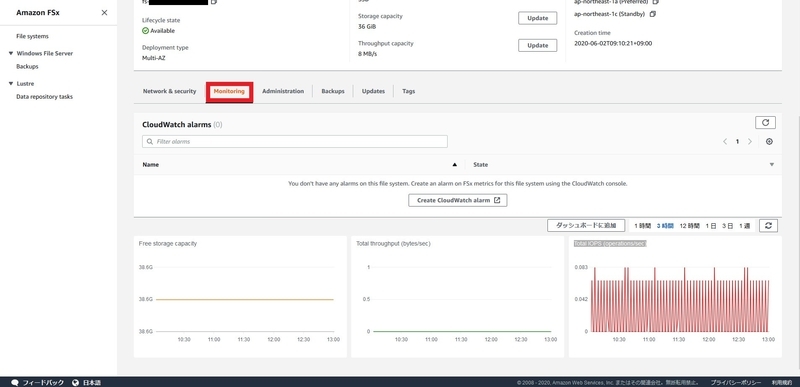Switch to the Administration tab

click(x=283, y=91)
